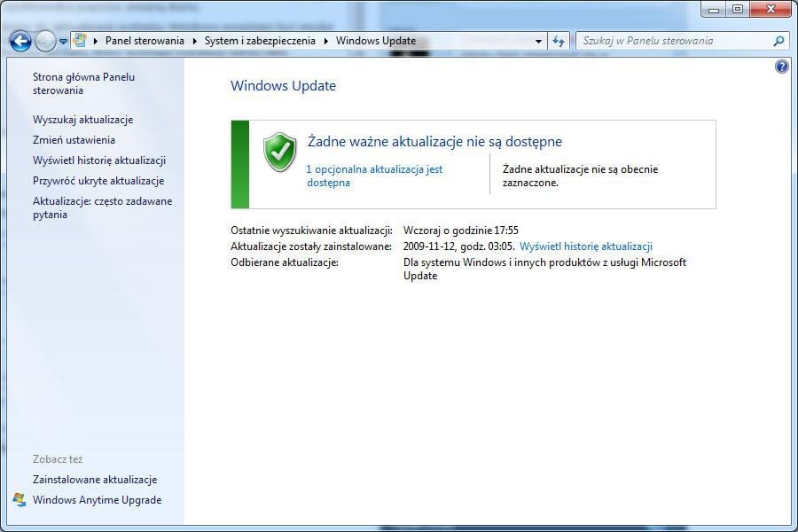This screenshot has height=532, width=798.
Task: Expand the arrow after "System i zabezpieczenia" breadcrumb
Action: (326, 41)
